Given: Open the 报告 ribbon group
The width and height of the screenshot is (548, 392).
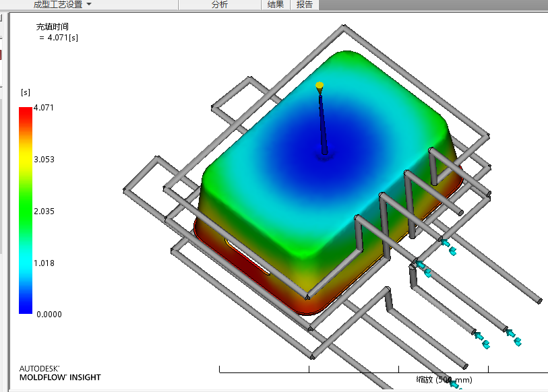Looking at the screenshot, I should point(305,5).
